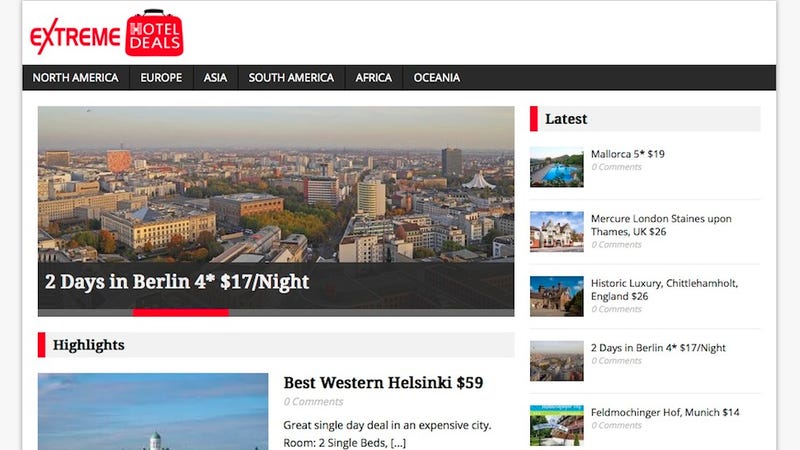800x450 pixels.
Task: Click the Highlights section heading
Action: click(88, 345)
